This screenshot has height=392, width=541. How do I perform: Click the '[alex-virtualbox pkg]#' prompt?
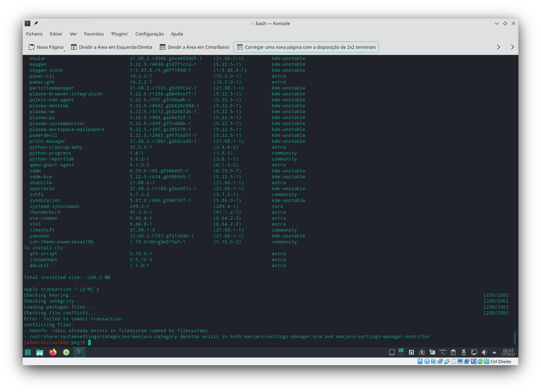[55, 343]
